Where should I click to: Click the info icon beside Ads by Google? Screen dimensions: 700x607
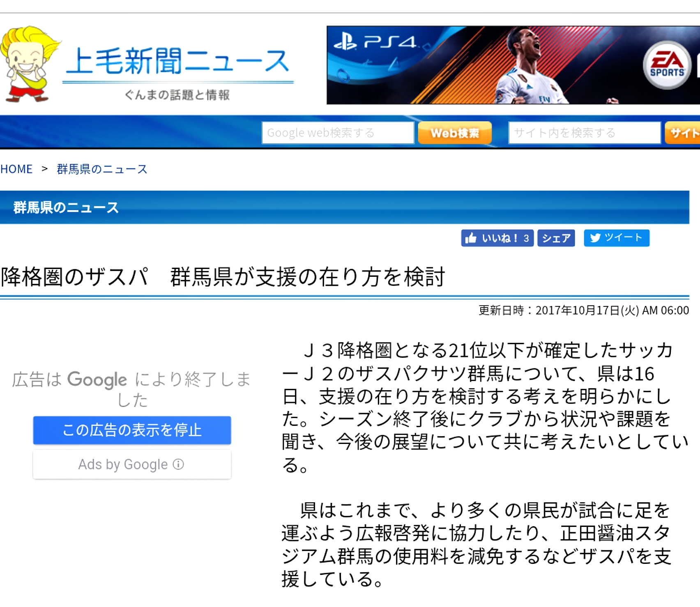[178, 464]
